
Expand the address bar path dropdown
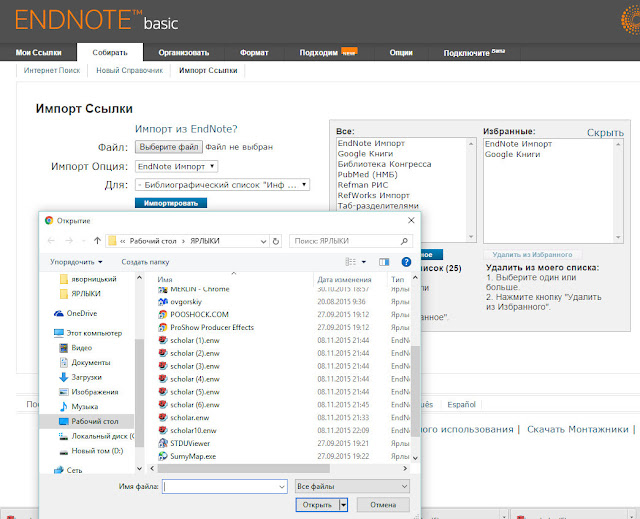(x=263, y=241)
